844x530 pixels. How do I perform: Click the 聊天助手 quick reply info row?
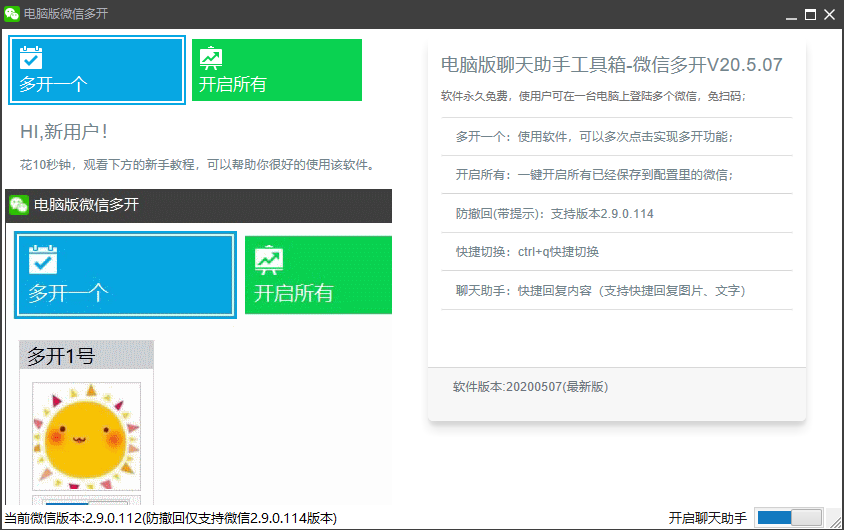[600, 290]
